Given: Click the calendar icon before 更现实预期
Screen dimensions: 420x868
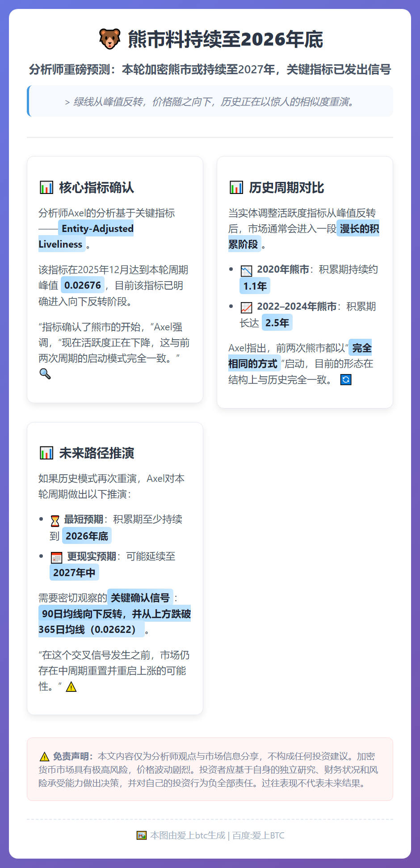Looking at the screenshot, I should (57, 557).
